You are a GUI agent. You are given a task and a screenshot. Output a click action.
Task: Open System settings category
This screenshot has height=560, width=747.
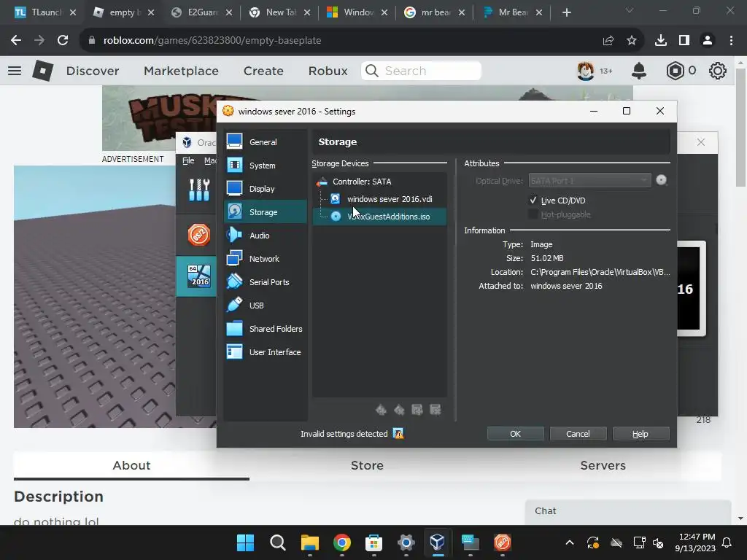[265, 166]
